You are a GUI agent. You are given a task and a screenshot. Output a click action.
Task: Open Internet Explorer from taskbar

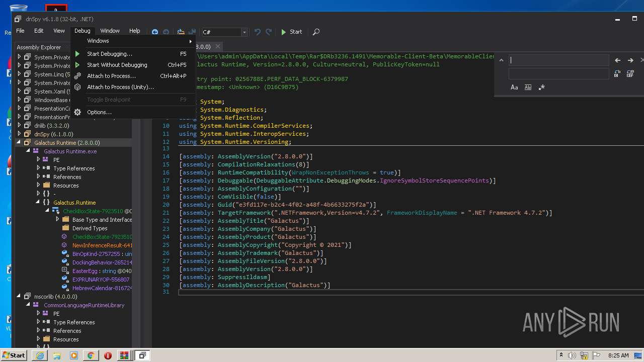click(x=40, y=355)
